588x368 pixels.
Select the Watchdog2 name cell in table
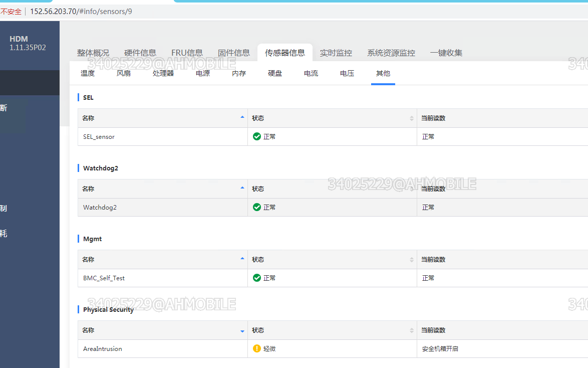(x=163, y=207)
